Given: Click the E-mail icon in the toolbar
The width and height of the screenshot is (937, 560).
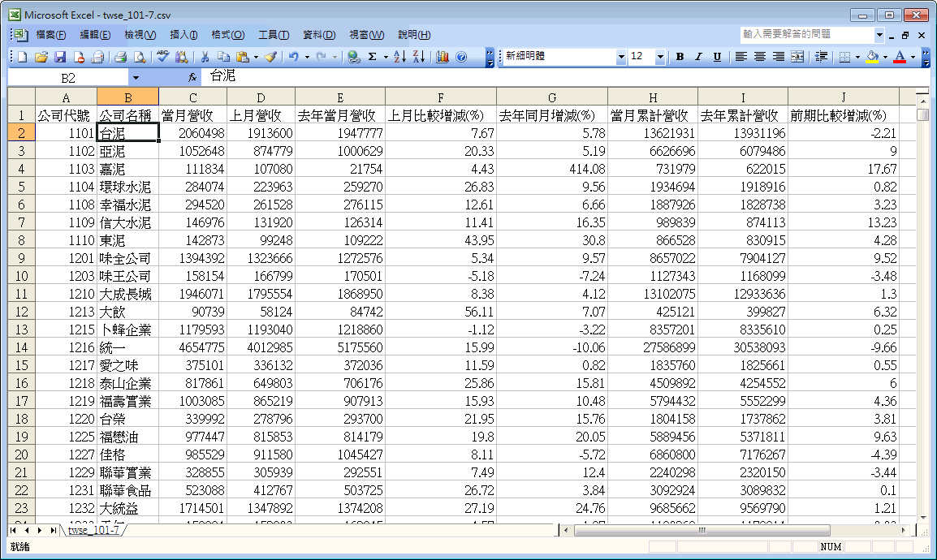Looking at the screenshot, I should 97,57.
